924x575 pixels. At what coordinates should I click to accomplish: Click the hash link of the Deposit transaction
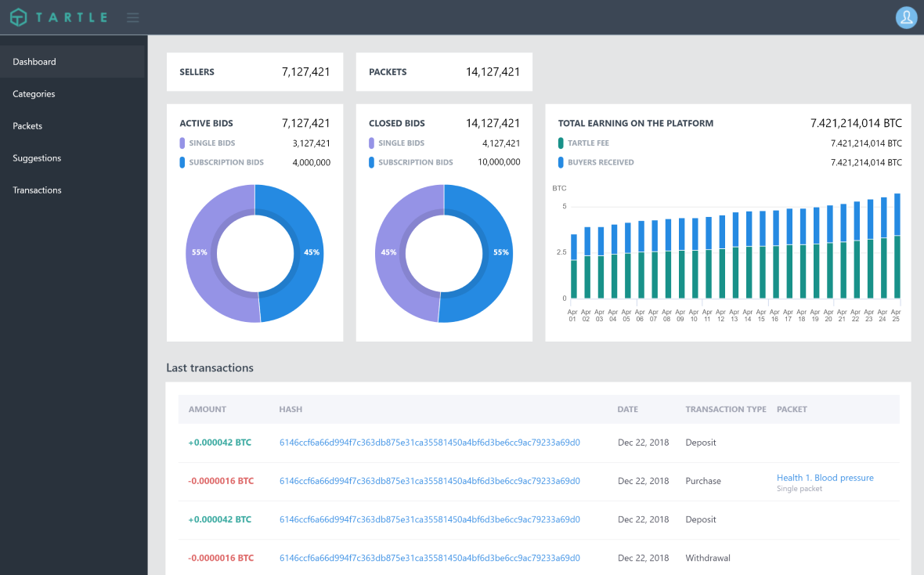pyautogui.click(x=429, y=443)
